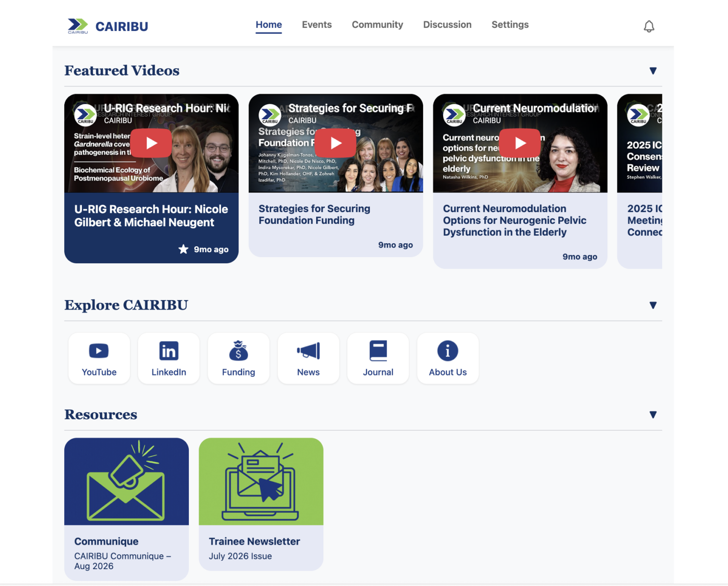Click CAIRIBU channel avatar on Neuromodulation video

coord(454,115)
